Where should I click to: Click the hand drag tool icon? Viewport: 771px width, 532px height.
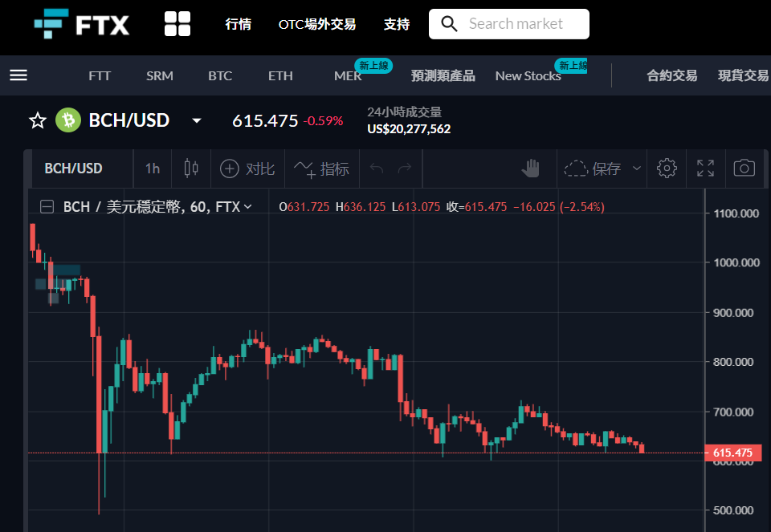click(531, 168)
